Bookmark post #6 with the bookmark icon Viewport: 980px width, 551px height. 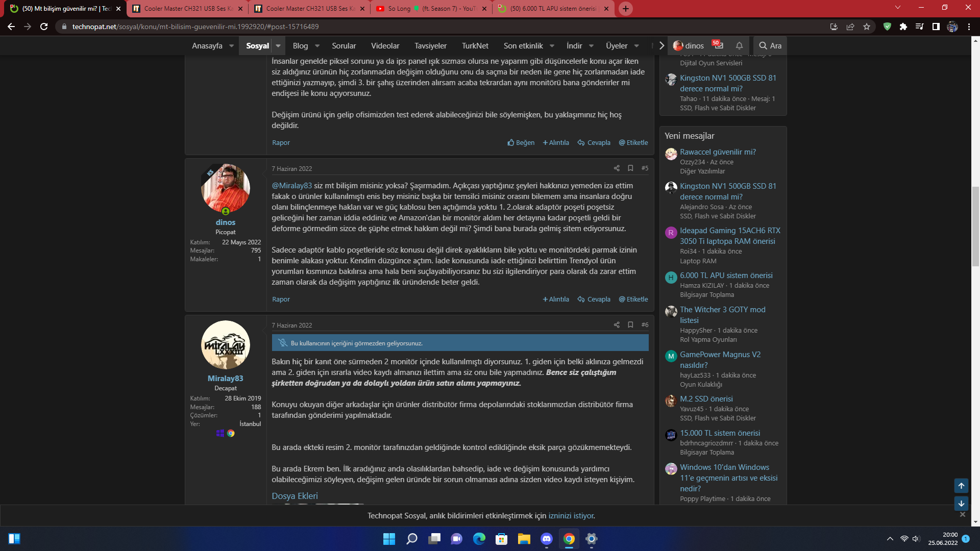630,325
